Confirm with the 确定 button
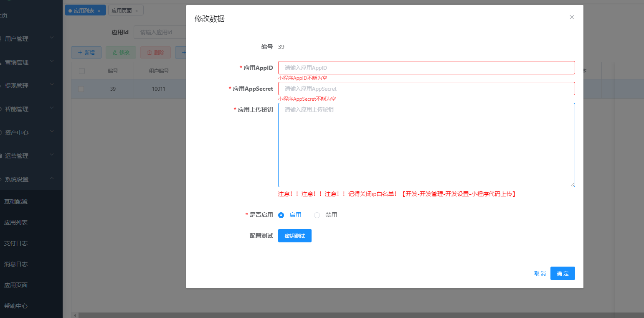 563,273
